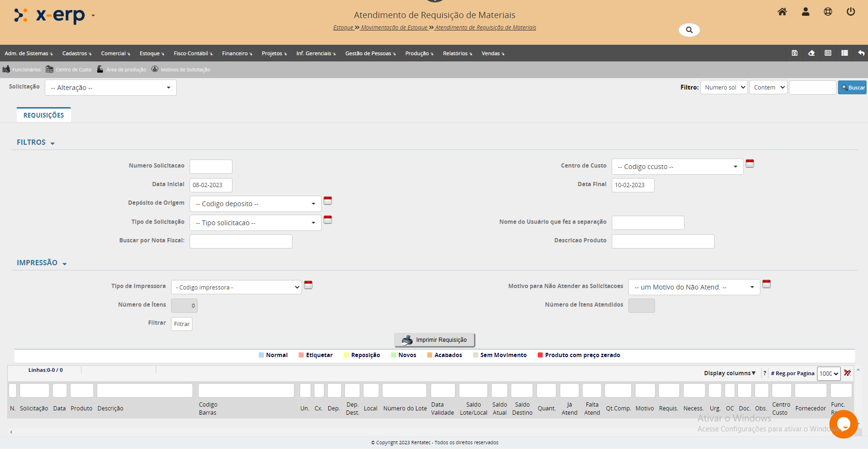Click the red icon beside Depósito de Origem
Image resolution: width=868 pixels, height=449 pixels.
[x=328, y=201]
